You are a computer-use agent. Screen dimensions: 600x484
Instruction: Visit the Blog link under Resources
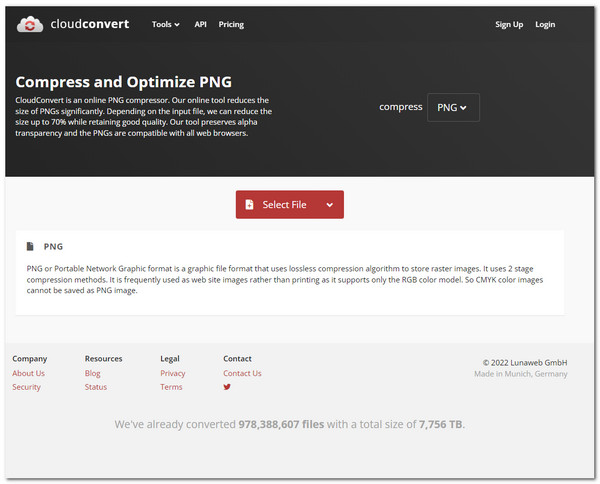click(93, 373)
